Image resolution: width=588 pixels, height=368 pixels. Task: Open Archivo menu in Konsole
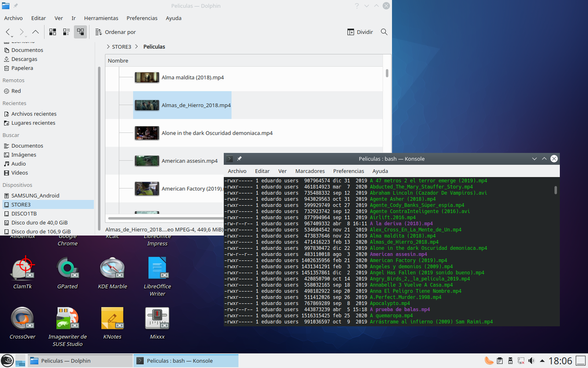click(237, 171)
